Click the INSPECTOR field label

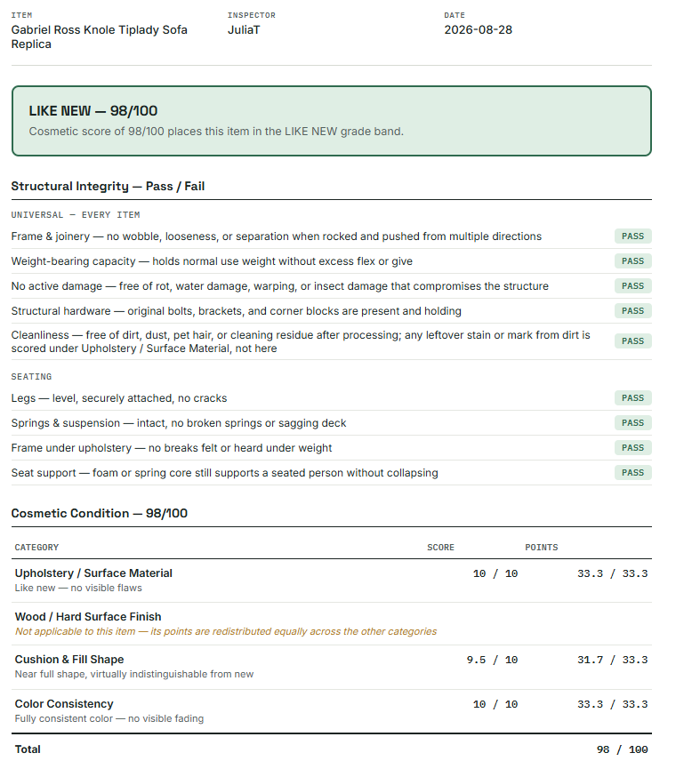(x=252, y=15)
